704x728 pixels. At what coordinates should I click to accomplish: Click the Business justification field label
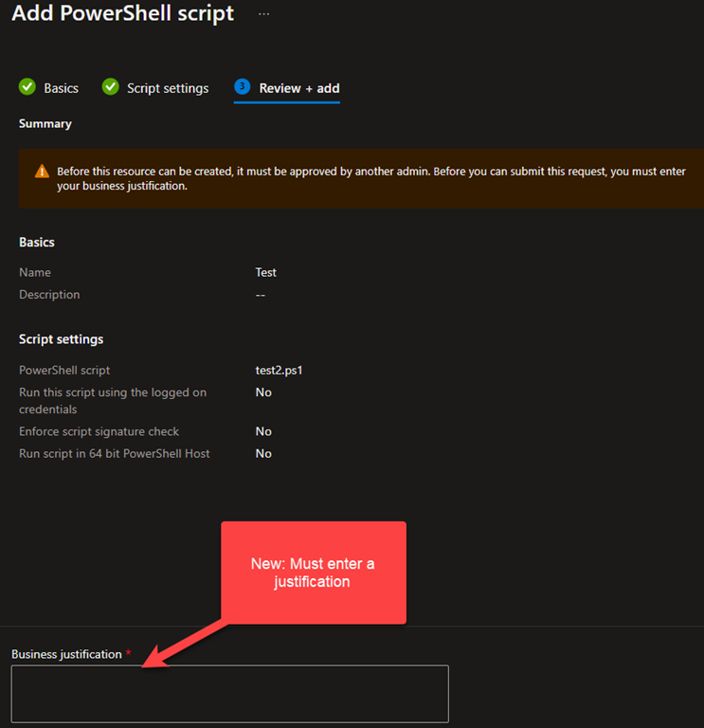tap(66, 654)
